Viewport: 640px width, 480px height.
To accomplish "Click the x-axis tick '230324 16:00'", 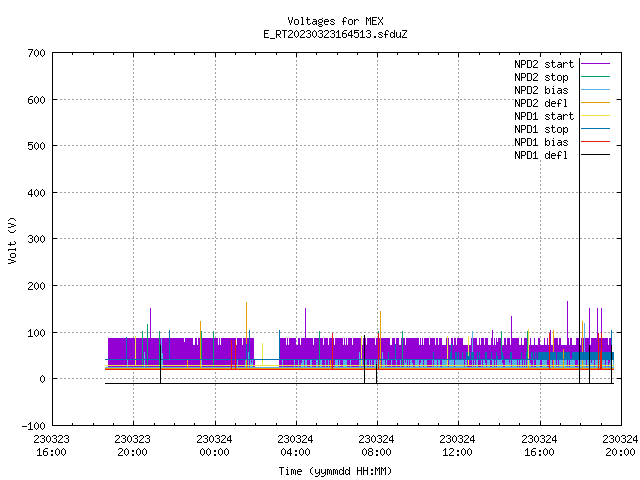I will coord(539,446).
